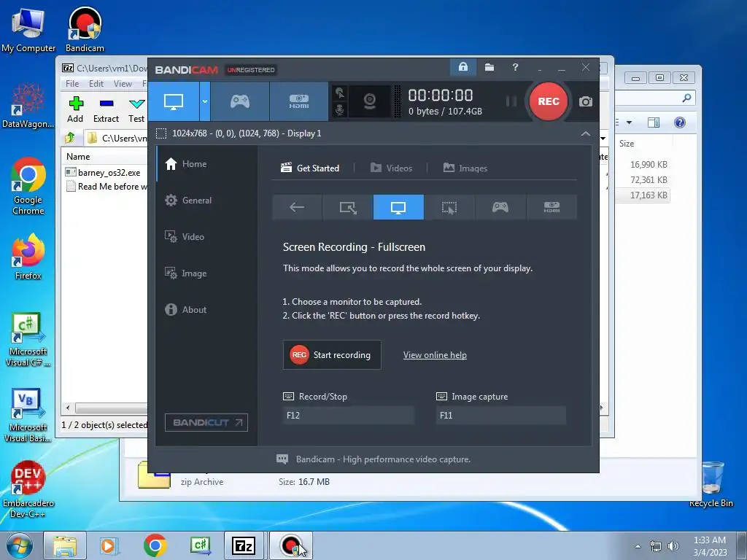747x560 pixels.
Task: Click the capture area selection icon
Action: pyautogui.click(x=161, y=133)
